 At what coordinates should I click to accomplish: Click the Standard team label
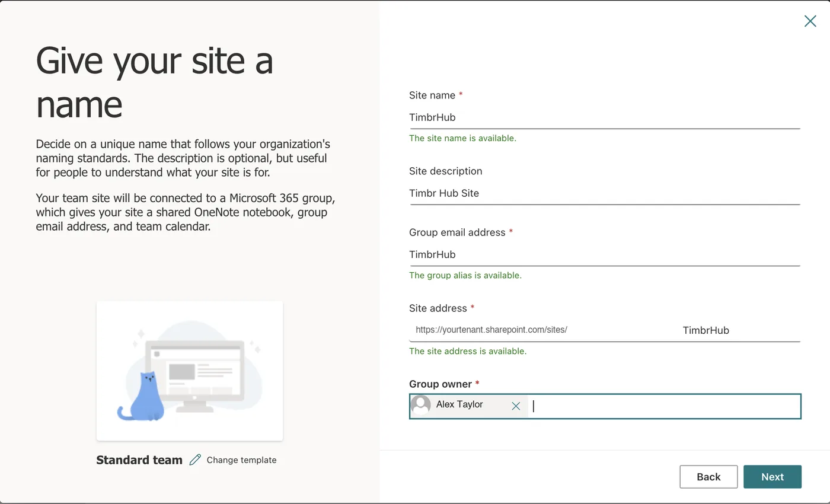pyautogui.click(x=139, y=460)
